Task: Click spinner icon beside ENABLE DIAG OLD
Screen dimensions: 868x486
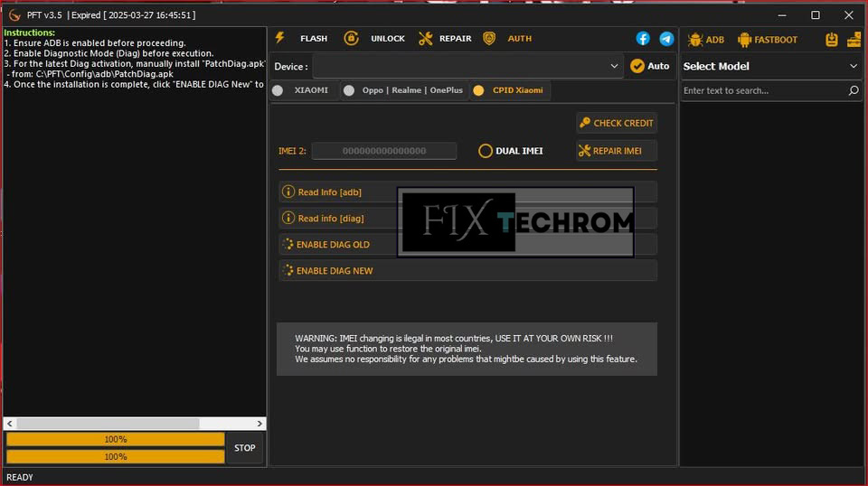Action: pos(288,244)
